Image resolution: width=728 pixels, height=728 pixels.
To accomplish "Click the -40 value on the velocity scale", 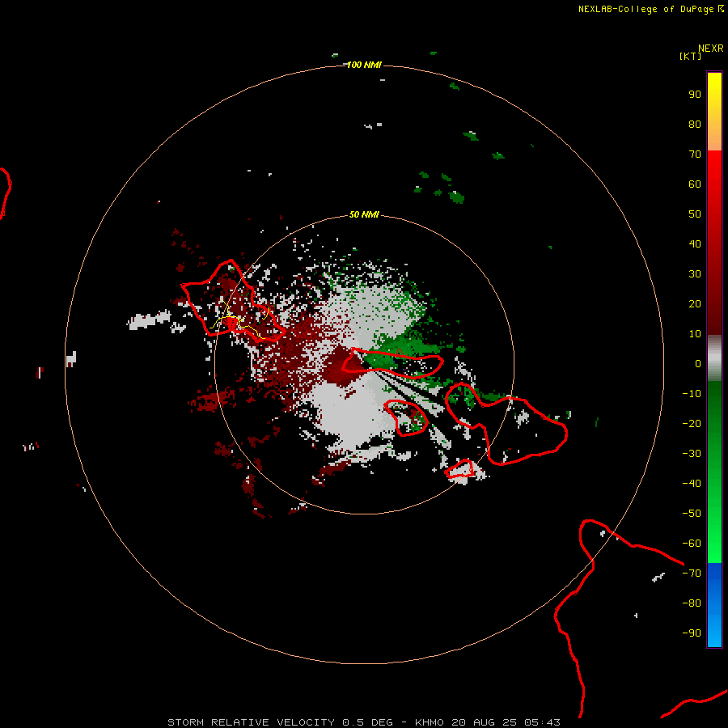I will (x=692, y=484).
